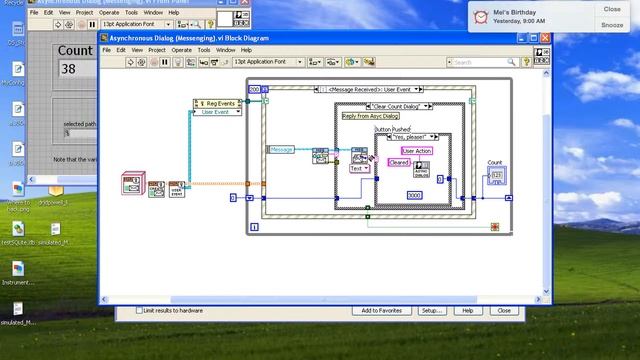The image size is (640, 360).
Task: Click the Run arrow in Block Diagram toolbar
Action: pos(130,62)
